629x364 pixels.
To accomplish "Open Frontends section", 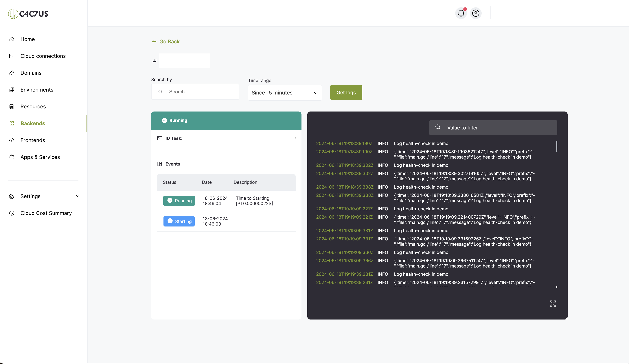I will pyautogui.click(x=33, y=140).
